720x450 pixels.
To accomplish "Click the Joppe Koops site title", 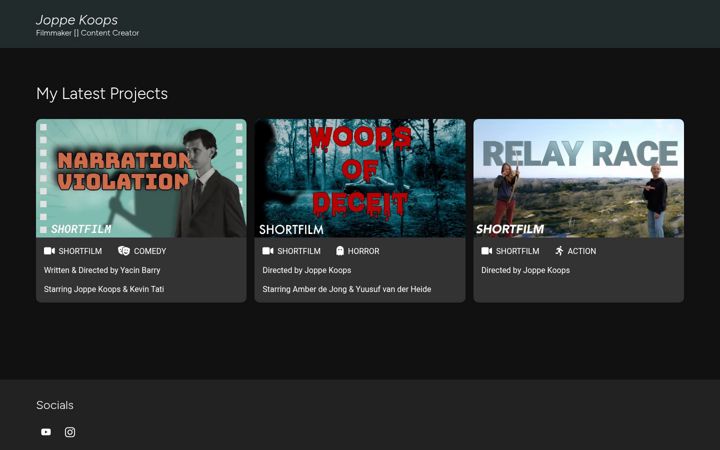I will pos(77,20).
